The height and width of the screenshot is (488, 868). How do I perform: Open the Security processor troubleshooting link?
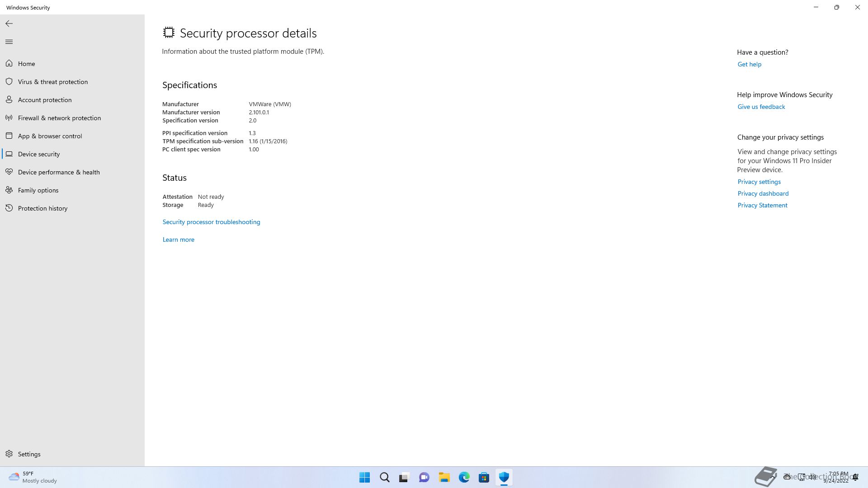coord(211,222)
